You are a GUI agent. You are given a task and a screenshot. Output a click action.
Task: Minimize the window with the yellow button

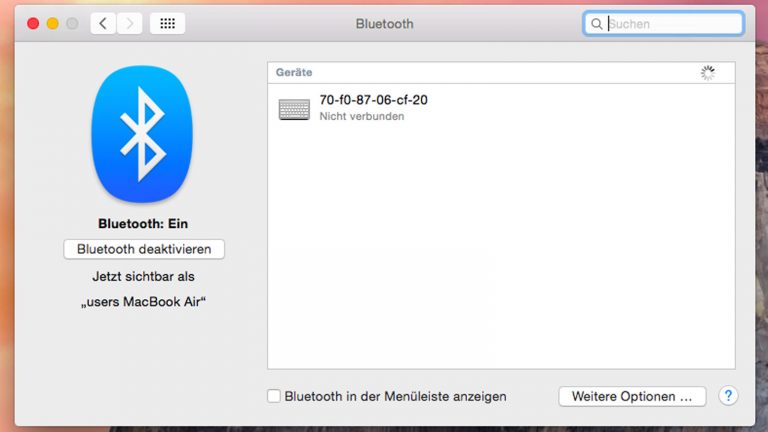click(x=52, y=23)
